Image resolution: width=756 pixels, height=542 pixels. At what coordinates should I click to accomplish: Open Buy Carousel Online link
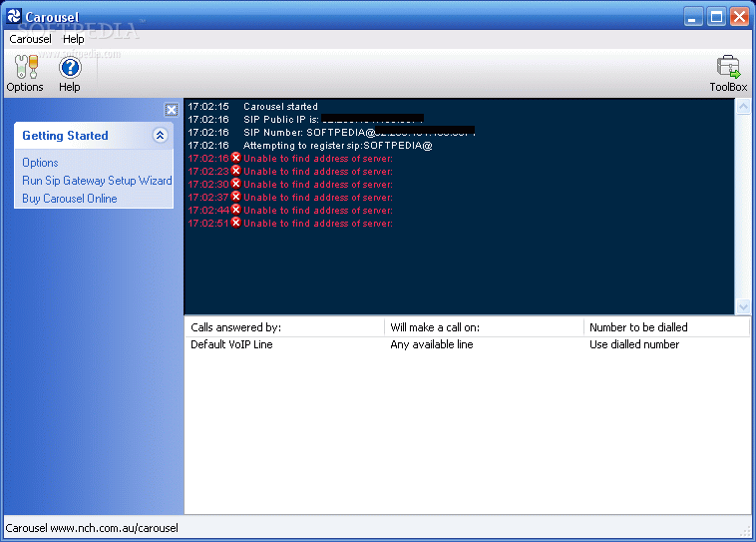70,199
